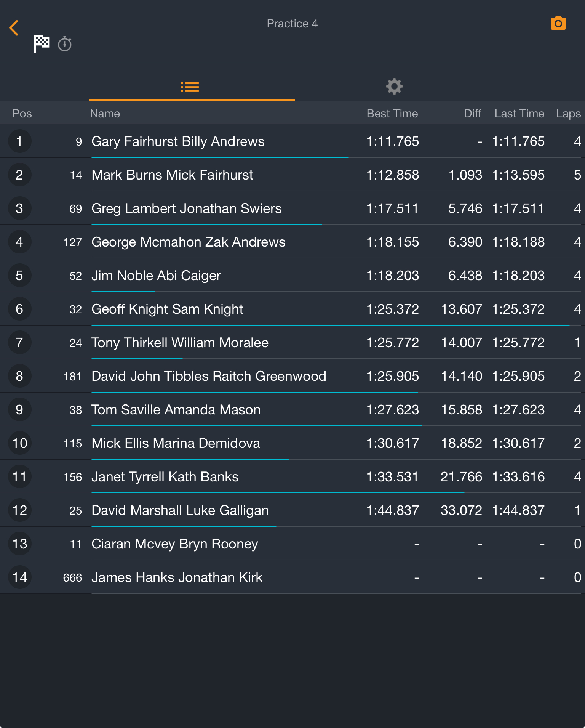The image size is (585, 728).
Task: Tap best time 1:12.858
Action: [392, 175]
